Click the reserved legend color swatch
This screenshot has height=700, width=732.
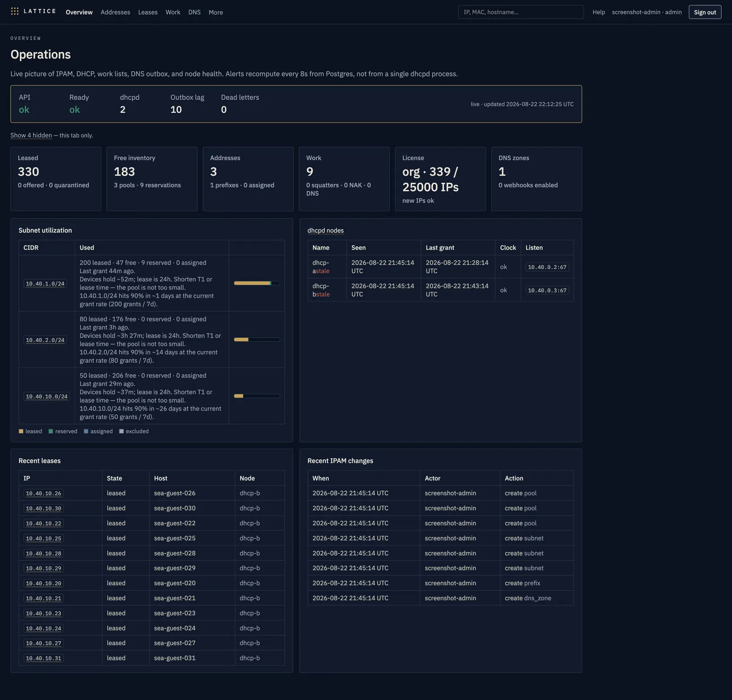[x=51, y=431]
